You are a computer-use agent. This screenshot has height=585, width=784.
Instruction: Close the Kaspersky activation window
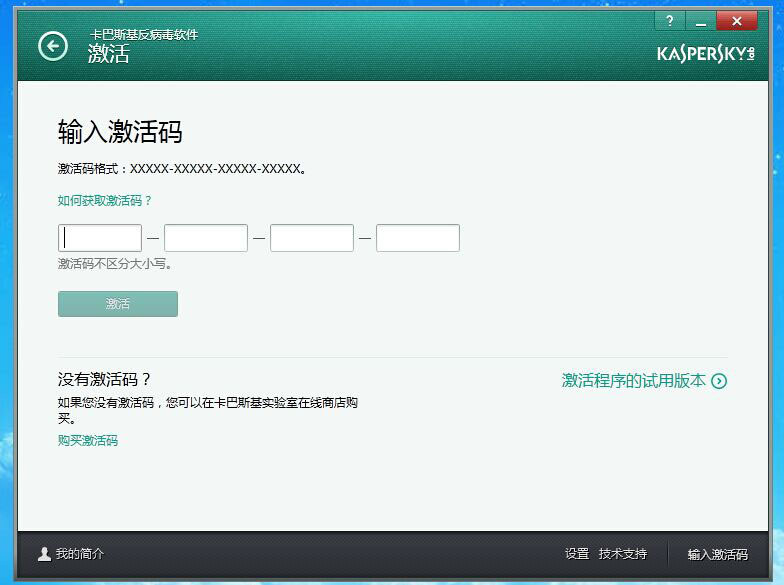(737, 21)
